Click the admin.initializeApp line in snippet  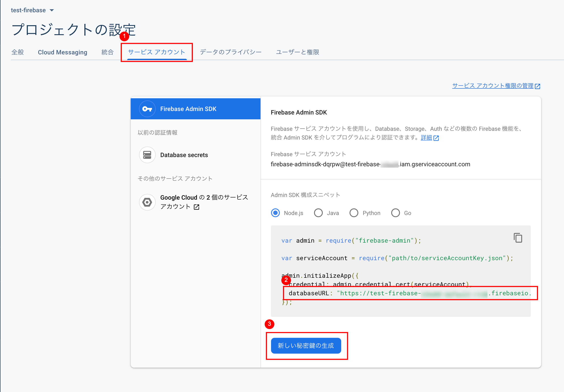click(320, 276)
